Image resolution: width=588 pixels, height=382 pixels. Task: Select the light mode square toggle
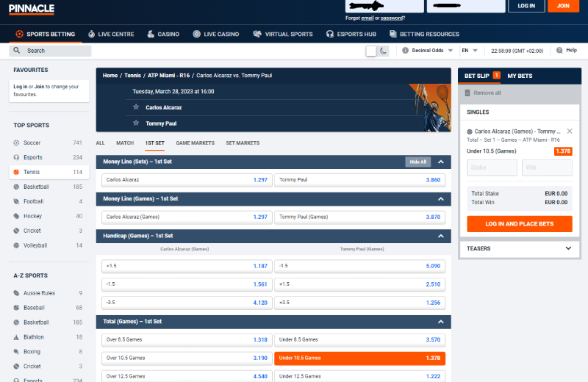pos(371,51)
